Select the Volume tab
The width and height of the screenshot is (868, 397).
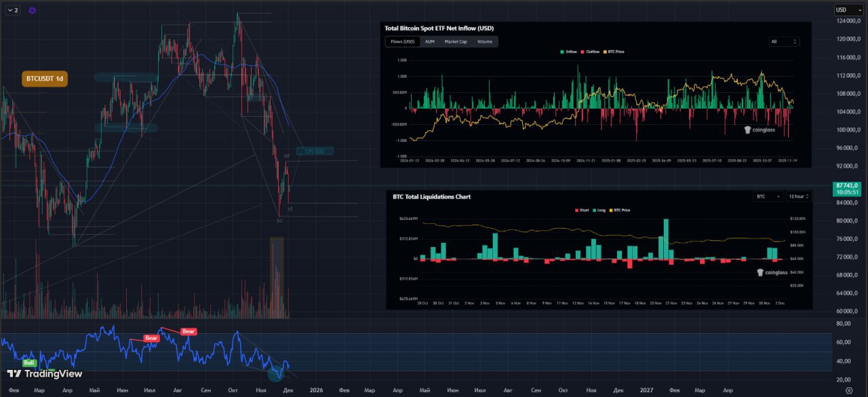coord(484,41)
